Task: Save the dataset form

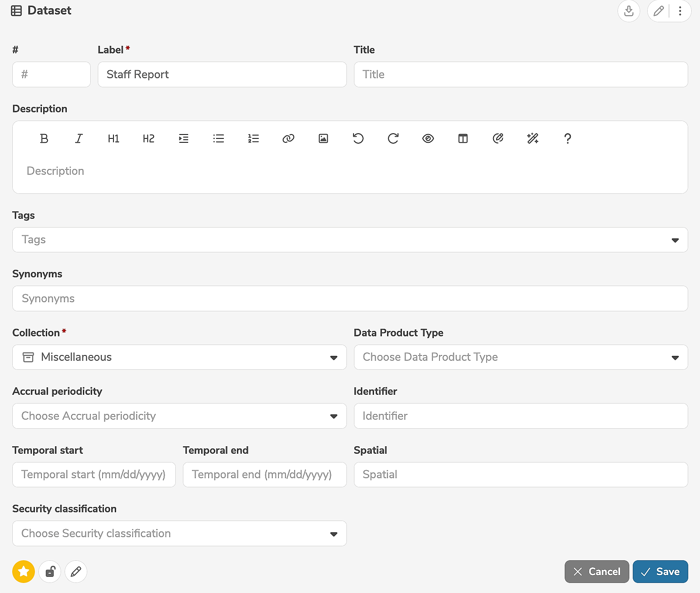Action: [660, 571]
